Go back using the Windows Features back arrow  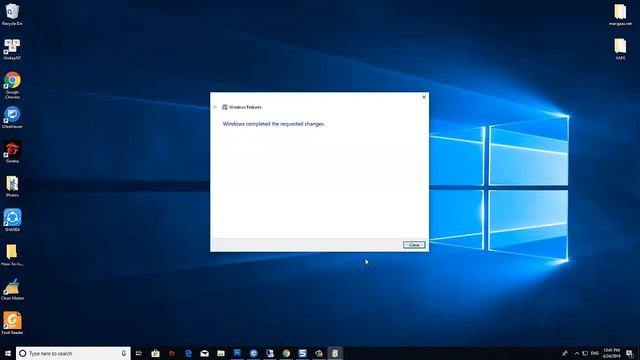coord(215,107)
